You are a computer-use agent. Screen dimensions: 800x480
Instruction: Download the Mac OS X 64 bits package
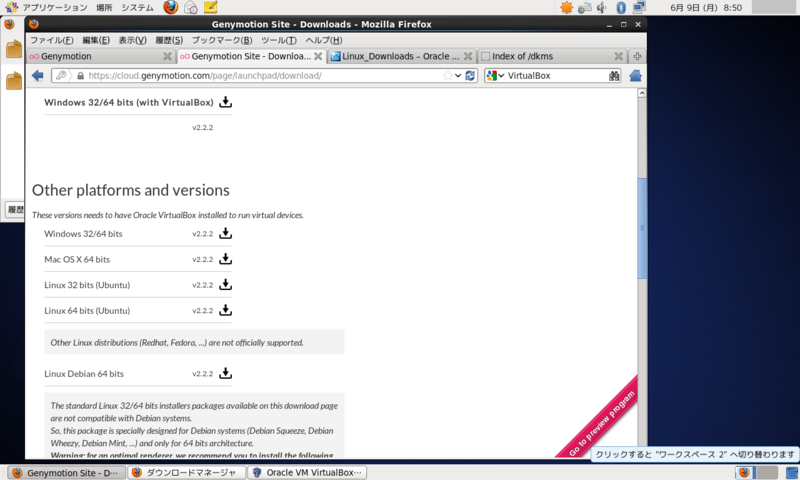point(225,259)
